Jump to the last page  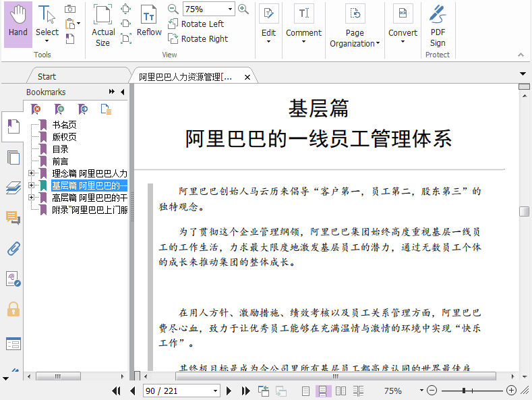(245, 391)
